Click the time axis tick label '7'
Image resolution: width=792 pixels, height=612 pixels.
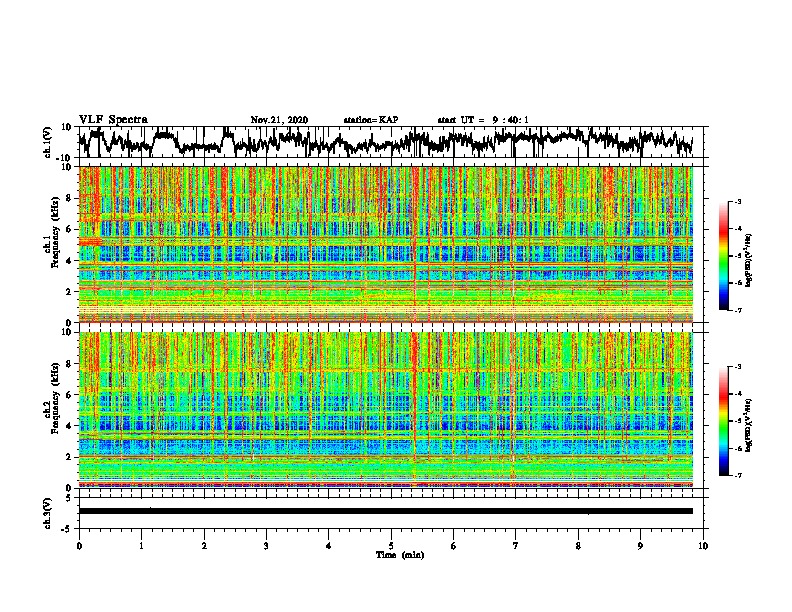(516, 546)
